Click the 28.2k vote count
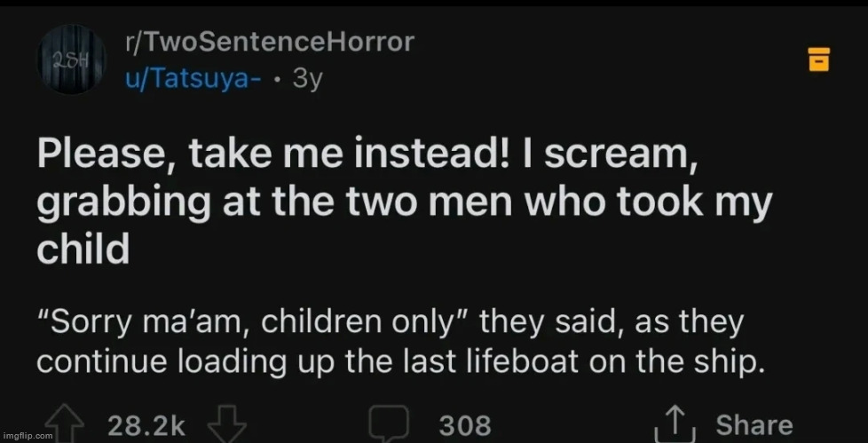Viewport: 868px width, 443px height. pos(145,425)
